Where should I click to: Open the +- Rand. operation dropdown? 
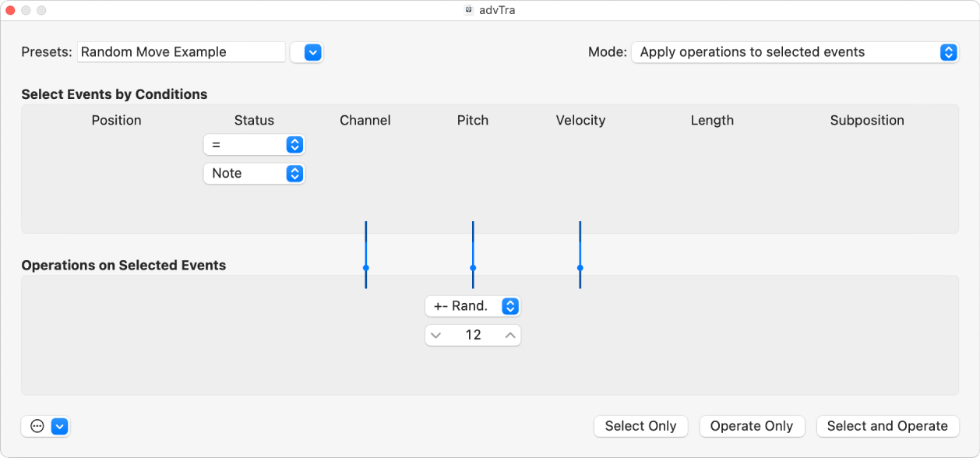[472, 306]
